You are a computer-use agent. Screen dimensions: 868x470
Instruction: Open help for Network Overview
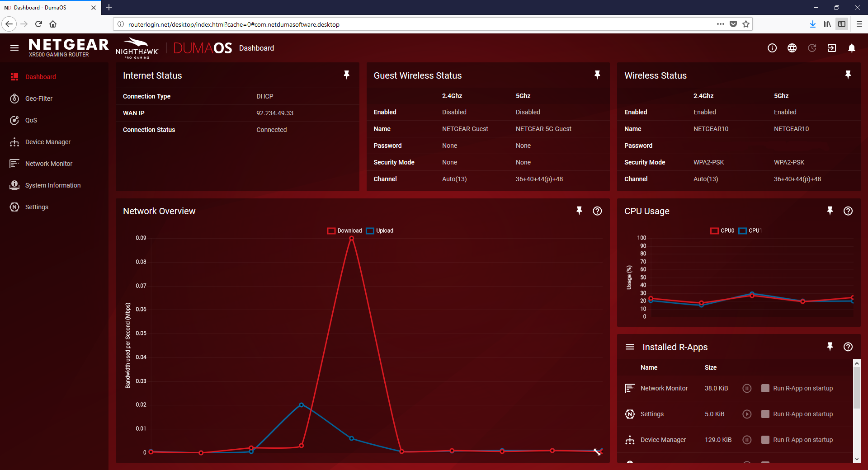pos(597,211)
